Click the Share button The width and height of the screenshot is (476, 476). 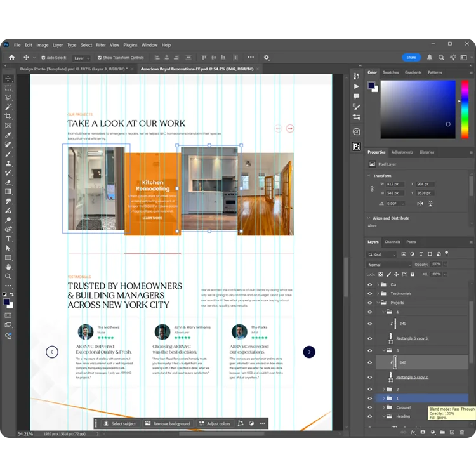(x=411, y=57)
